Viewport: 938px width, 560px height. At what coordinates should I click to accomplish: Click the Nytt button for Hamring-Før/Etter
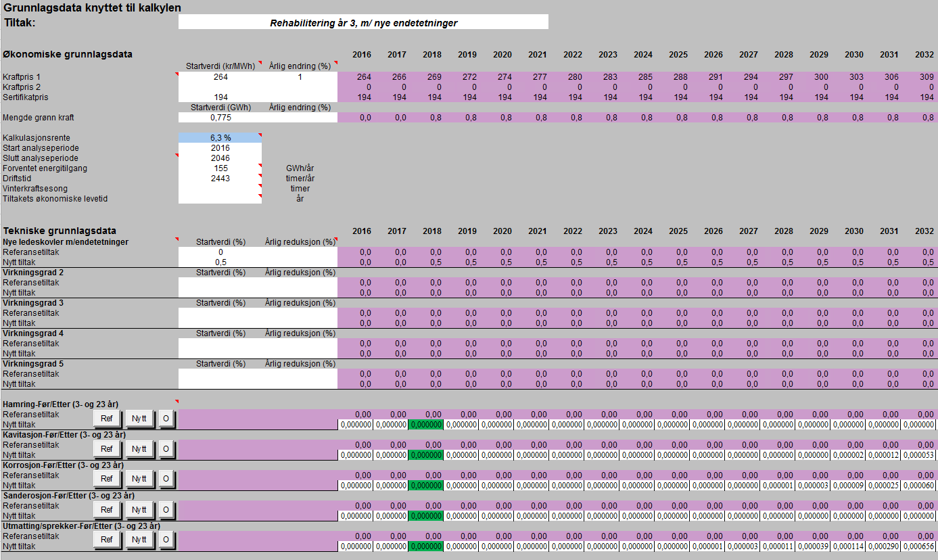pyautogui.click(x=139, y=419)
